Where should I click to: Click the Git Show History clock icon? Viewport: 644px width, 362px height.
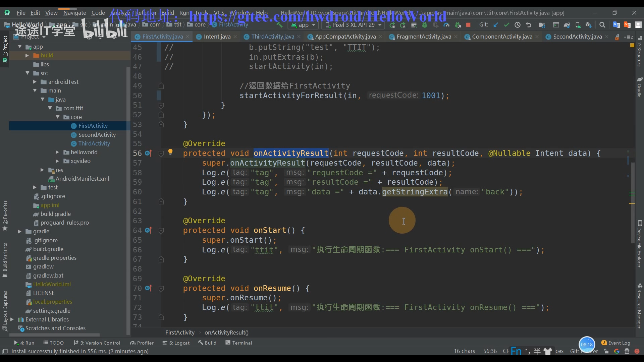coord(518,25)
